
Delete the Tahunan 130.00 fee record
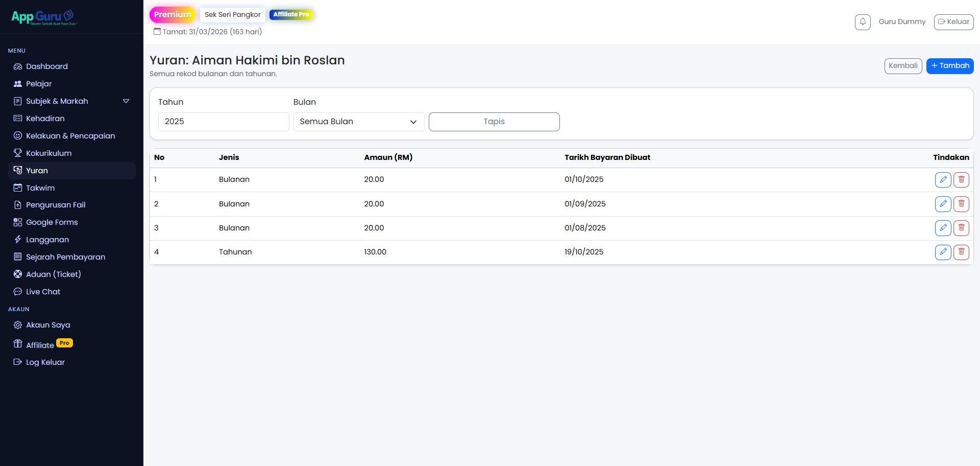tap(961, 252)
